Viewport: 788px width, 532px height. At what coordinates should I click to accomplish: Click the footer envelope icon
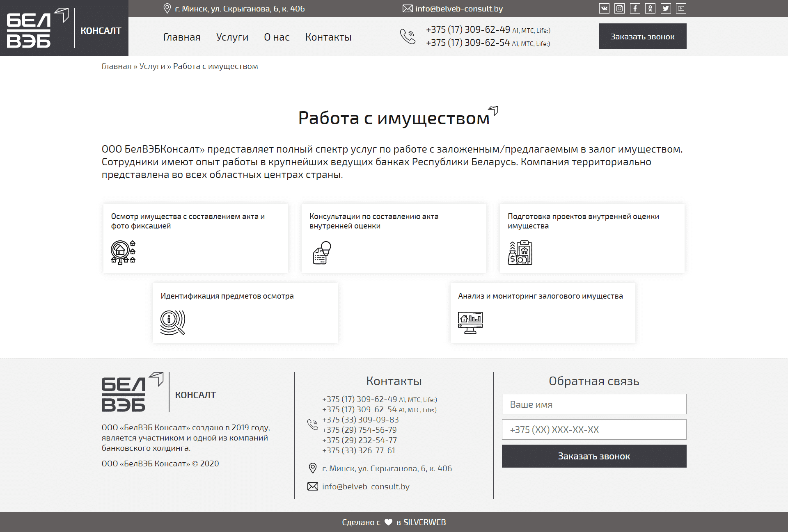[x=313, y=486]
